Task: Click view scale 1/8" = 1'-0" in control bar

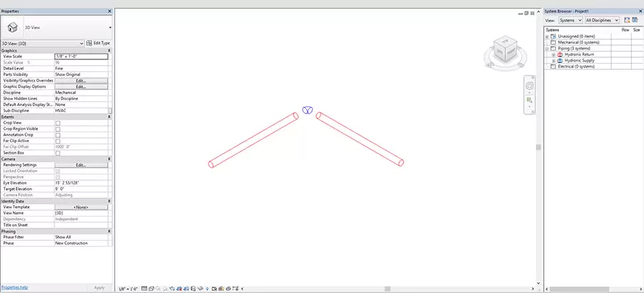Action: (x=128, y=289)
